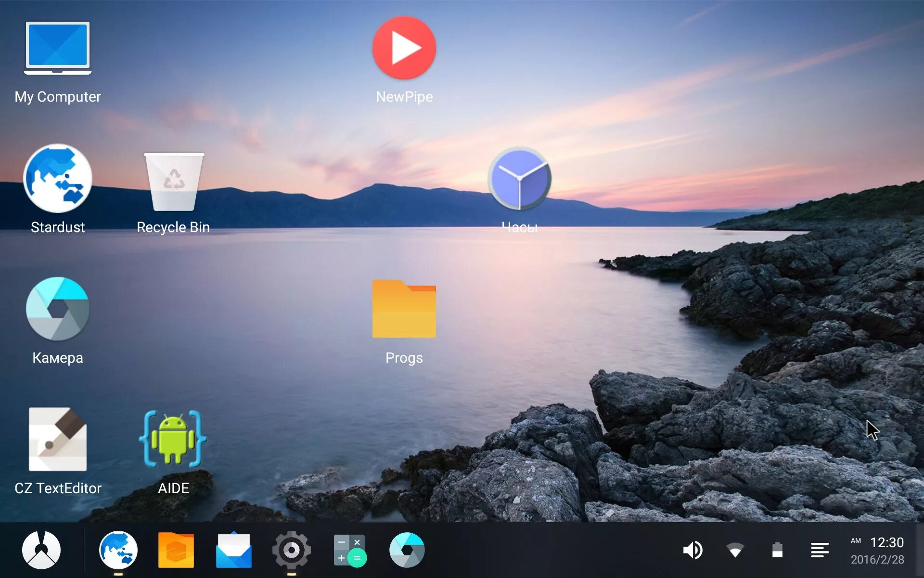924x578 pixels.
Task: Click the "Recycle Bin" label text
Action: tap(173, 227)
